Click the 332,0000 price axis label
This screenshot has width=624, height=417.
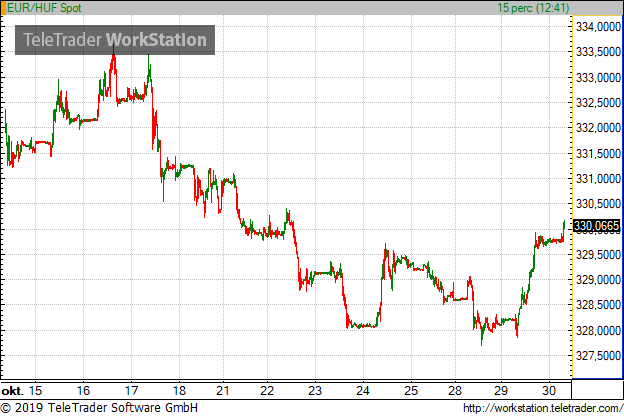pos(598,128)
